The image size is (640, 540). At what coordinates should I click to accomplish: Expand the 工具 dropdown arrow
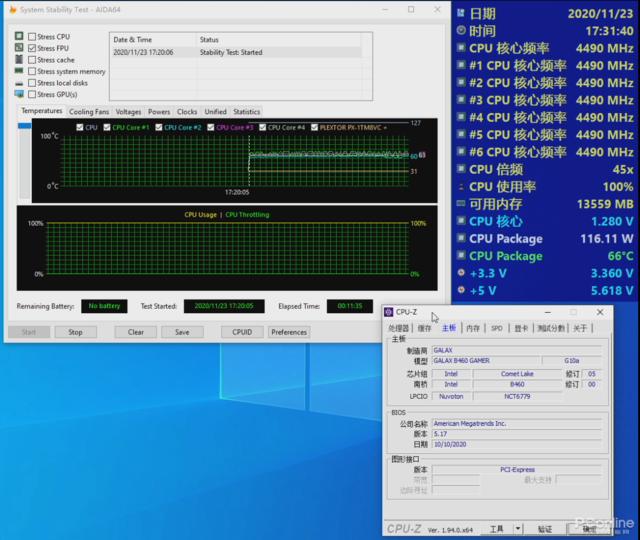click(x=518, y=529)
